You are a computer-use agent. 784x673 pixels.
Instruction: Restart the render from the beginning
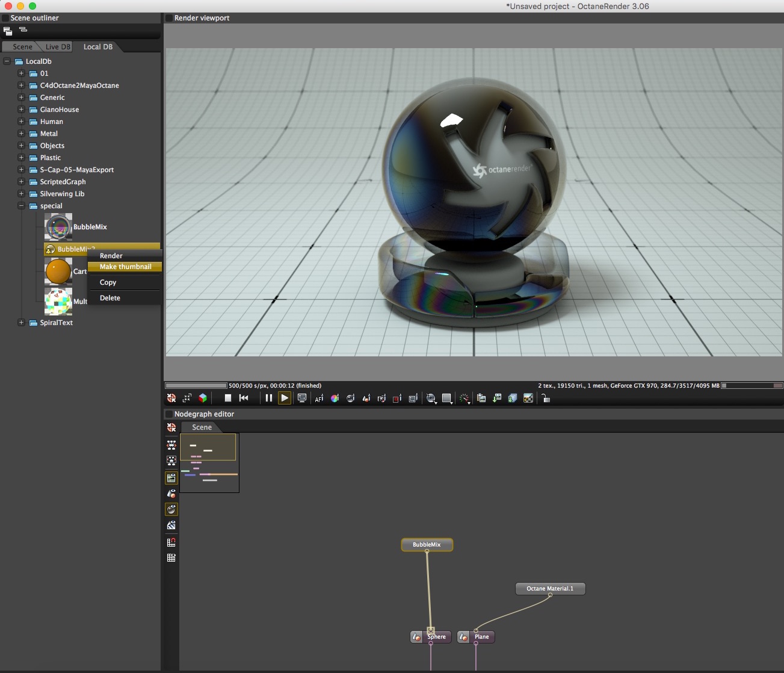(x=244, y=398)
